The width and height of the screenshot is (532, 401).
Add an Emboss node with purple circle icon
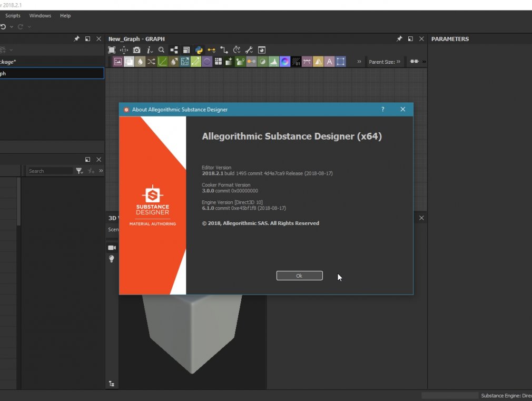point(207,62)
